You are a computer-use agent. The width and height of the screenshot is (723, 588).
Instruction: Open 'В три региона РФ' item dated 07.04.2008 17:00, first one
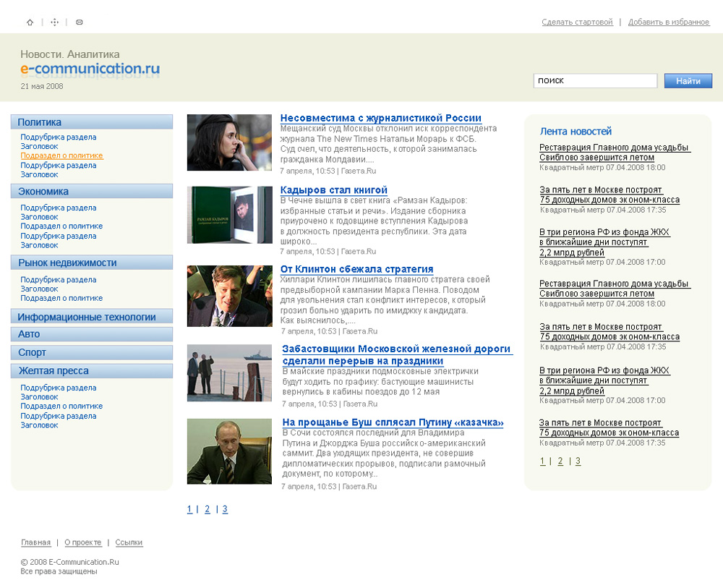pos(604,242)
